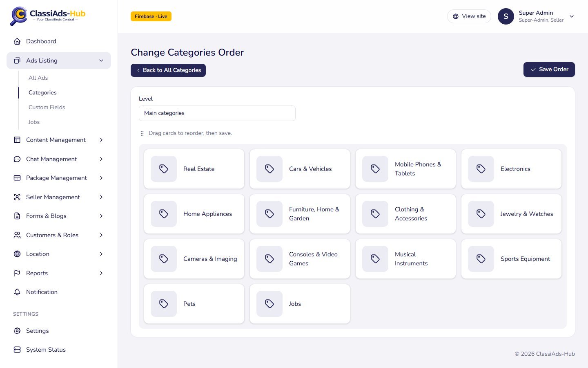Click the Location globe icon in sidebar
588x368 pixels.
[17, 254]
